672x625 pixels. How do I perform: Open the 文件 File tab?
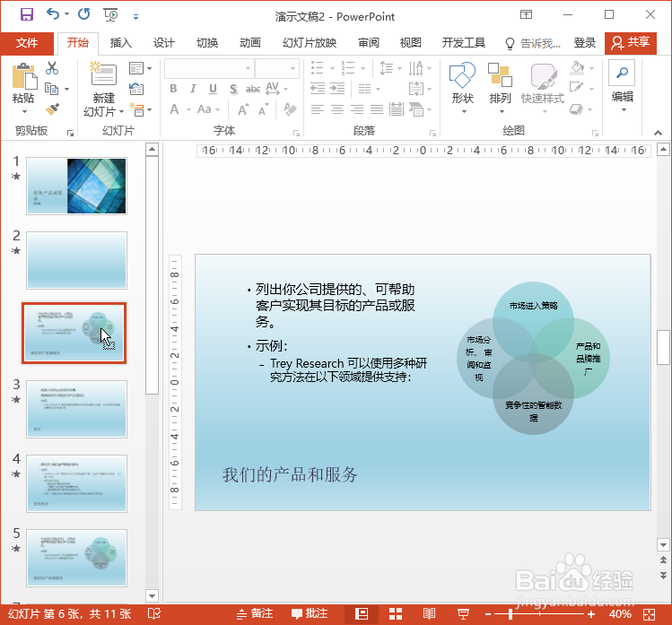27,43
